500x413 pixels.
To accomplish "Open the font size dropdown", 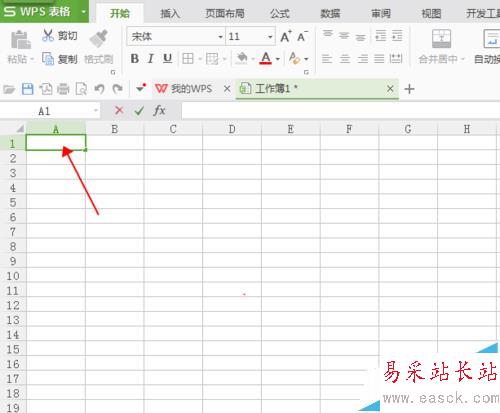I will coord(270,37).
